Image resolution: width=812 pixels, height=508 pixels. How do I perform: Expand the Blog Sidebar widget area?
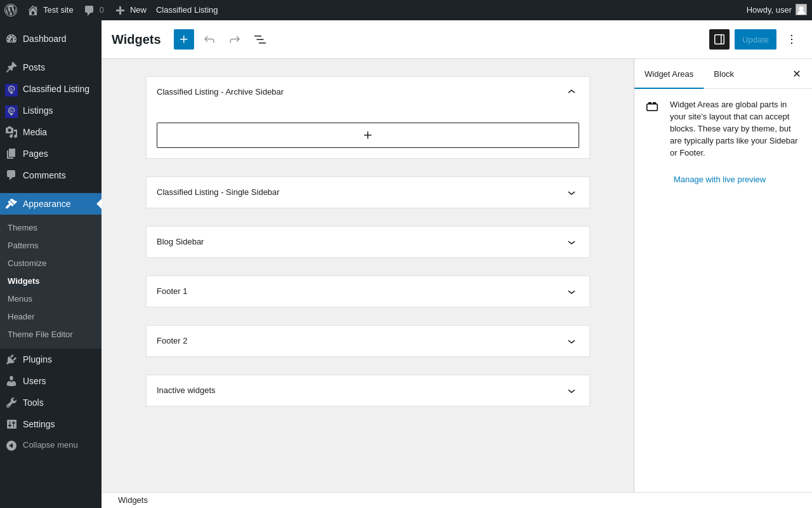[x=571, y=242]
